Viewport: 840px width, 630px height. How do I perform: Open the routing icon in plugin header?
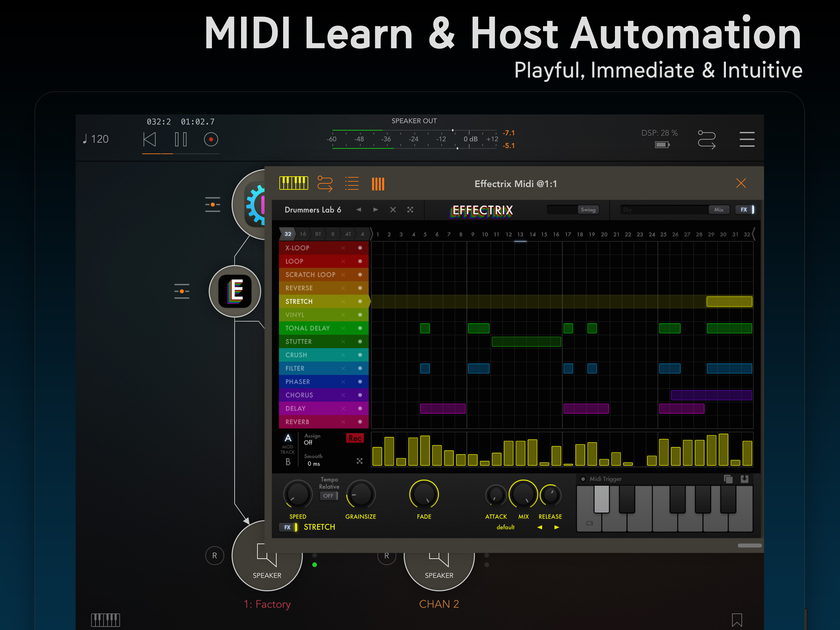click(325, 184)
